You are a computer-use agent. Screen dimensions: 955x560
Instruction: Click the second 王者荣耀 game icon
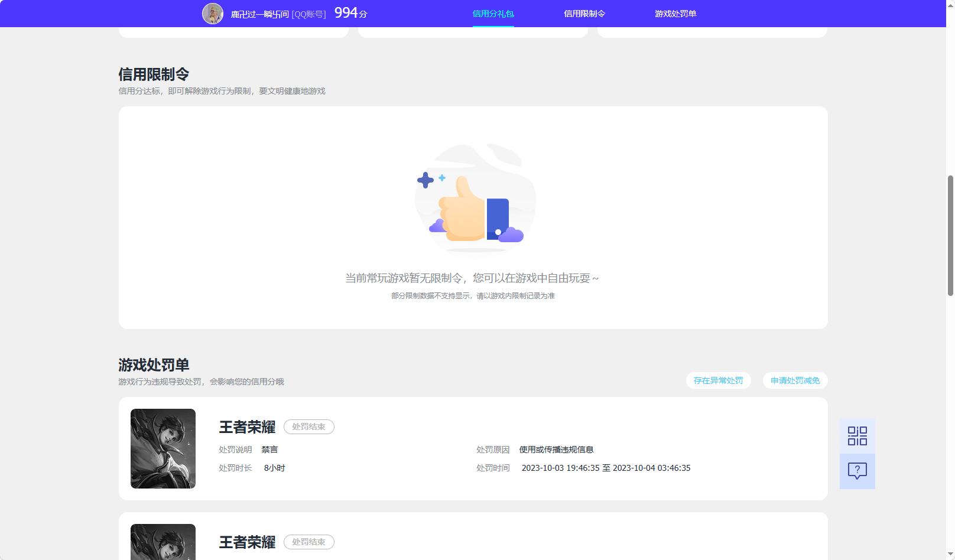click(x=163, y=542)
